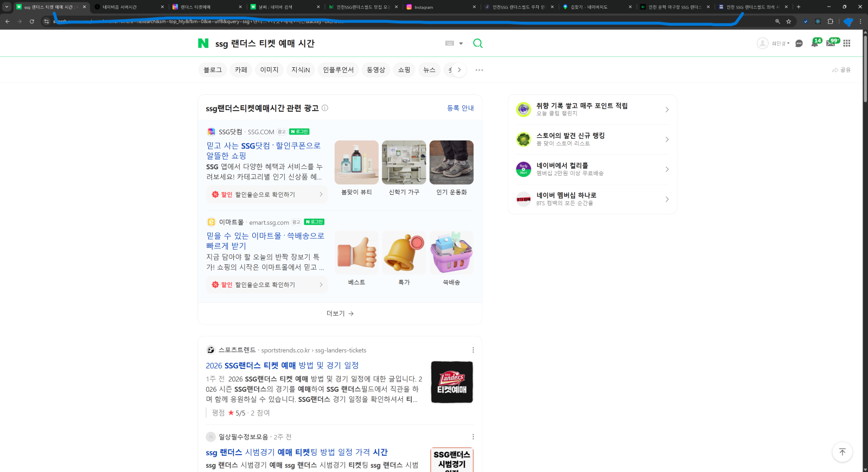Viewport: 868px width, 472px height.
Task: Click the user profile avatar icon
Action: click(763, 43)
